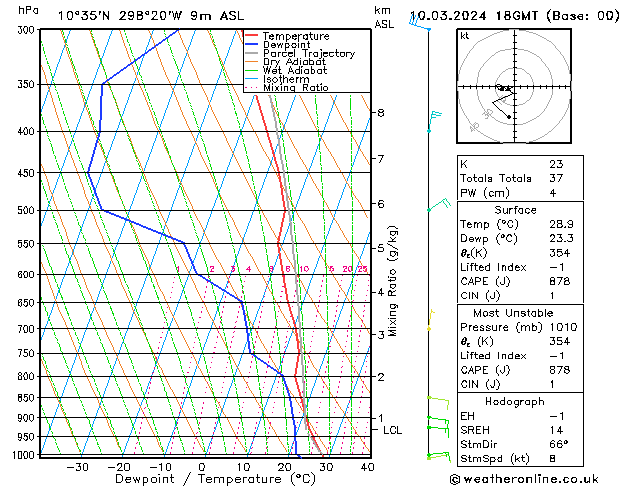629x486 pixels.
Task: Click the SREH value 14
Action: click(x=556, y=430)
